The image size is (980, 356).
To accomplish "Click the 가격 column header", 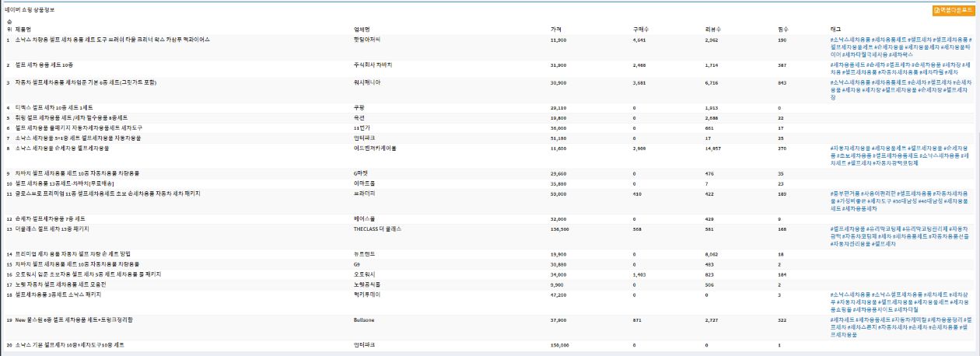I will click(x=555, y=28).
